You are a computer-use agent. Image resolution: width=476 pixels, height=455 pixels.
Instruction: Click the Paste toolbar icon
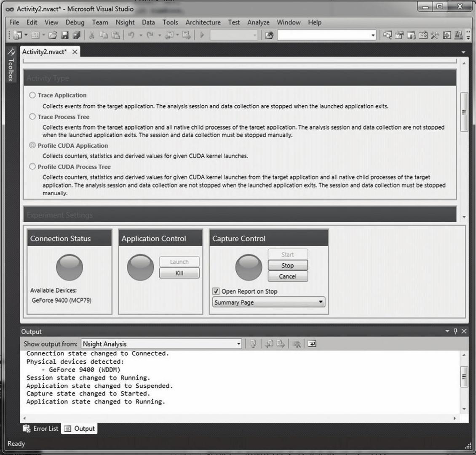(116, 35)
